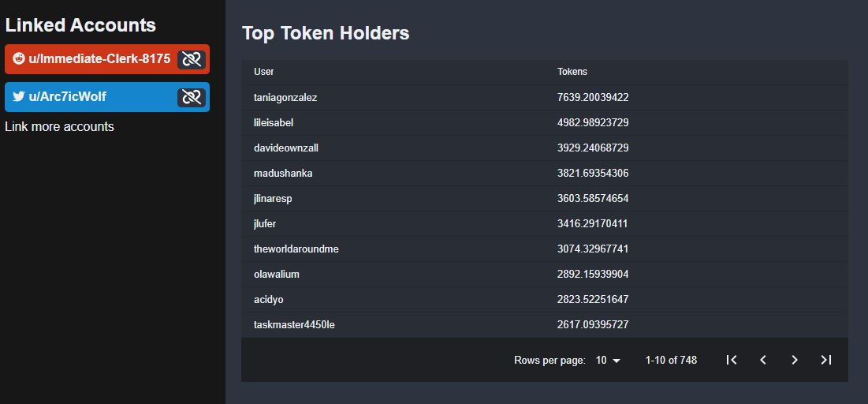Open the u/Immediate-Clerk-8175 linked account button

pyautogui.click(x=107, y=59)
